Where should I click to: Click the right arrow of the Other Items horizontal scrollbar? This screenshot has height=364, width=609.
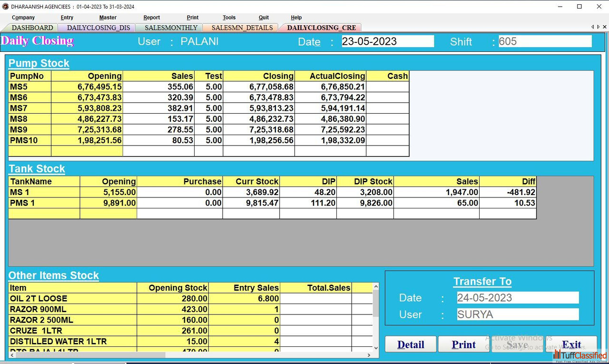(x=369, y=355)
